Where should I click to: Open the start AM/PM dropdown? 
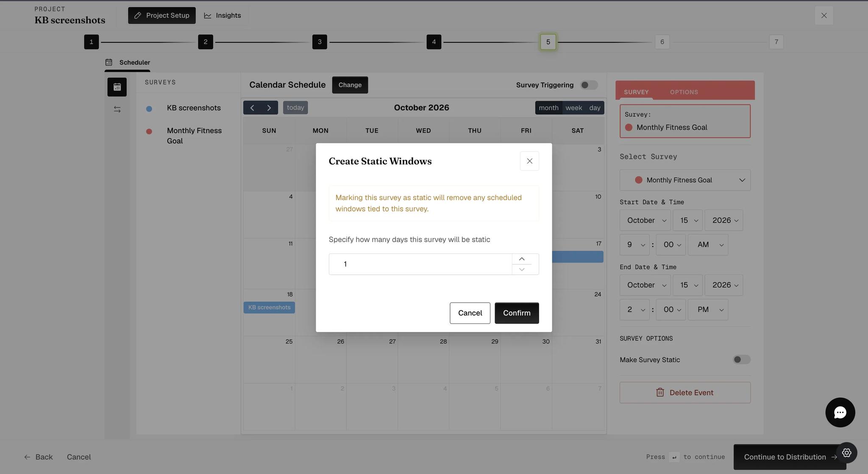[x=708, y=245]
